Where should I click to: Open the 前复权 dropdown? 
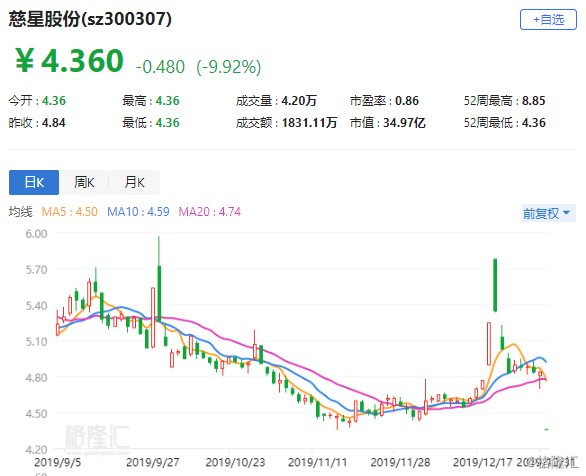(549, 213)
